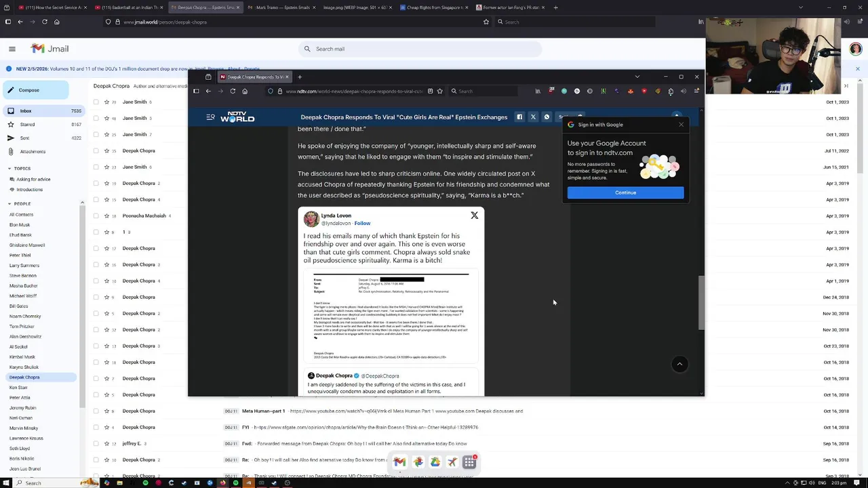868x488 pixels.
Task: Tick the checkbox of the first Jane Smith email
Action: 96,102
